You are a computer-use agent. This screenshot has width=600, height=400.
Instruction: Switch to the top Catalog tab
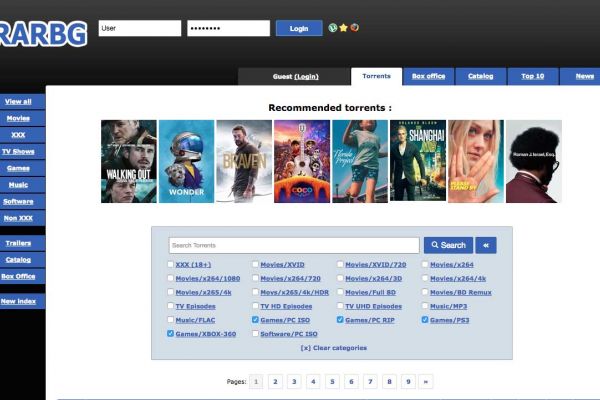click(481, 76)
